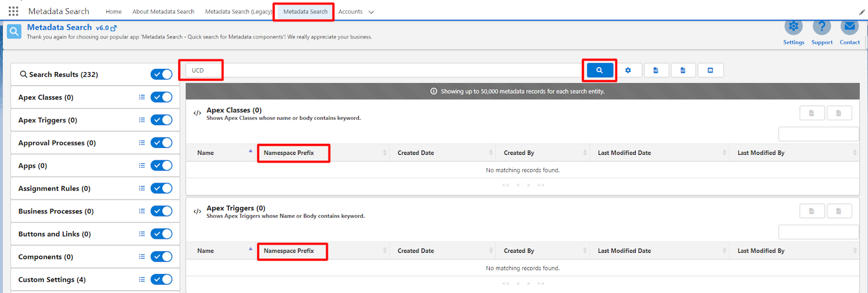Click list icon beside Approval Processes (0)
868x293 pixels.
click(x=142, y=143)
